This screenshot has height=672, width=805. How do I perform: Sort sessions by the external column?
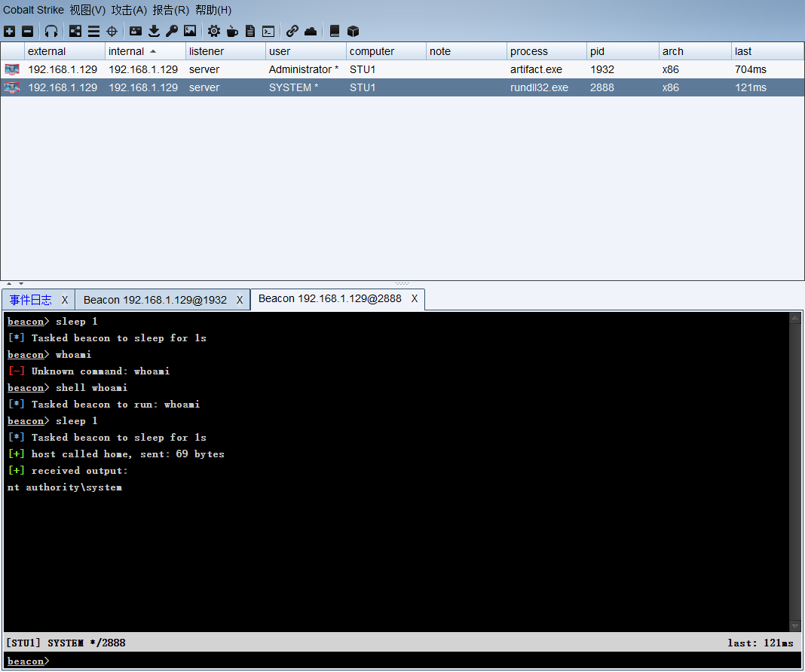click(65, 51)
